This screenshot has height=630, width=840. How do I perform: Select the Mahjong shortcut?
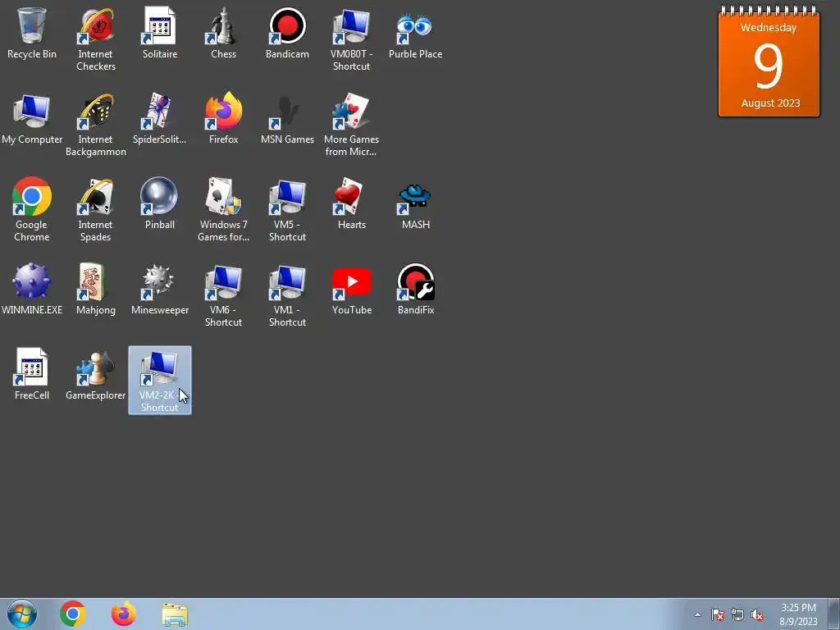tap(96, 290)
